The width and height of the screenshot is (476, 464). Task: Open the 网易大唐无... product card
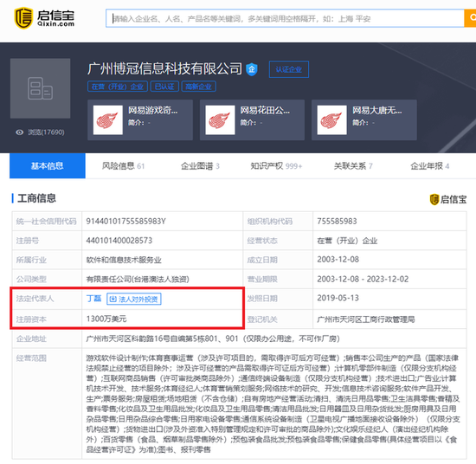[364, 120]
